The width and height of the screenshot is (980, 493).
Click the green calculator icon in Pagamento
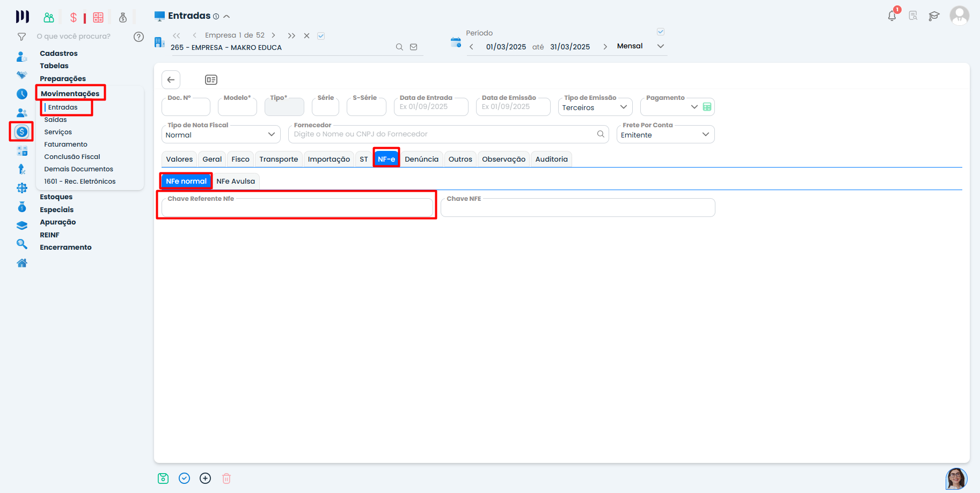pyautogui.click(x=707, y=107)
